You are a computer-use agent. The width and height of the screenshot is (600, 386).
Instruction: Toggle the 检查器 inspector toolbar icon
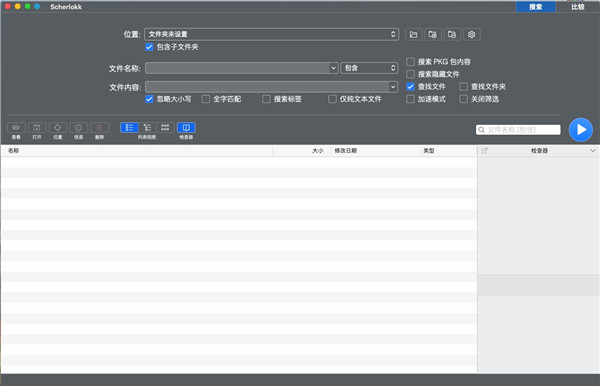[x=186, y=127]
